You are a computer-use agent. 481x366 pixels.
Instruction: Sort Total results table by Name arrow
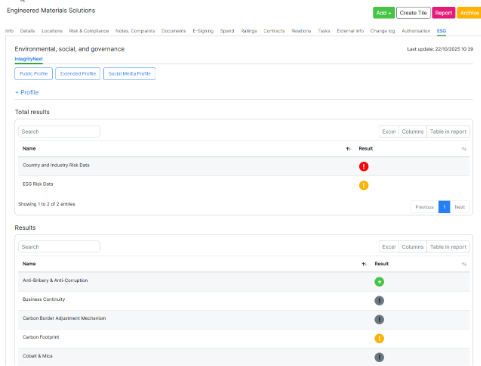(x=348, y=149)
